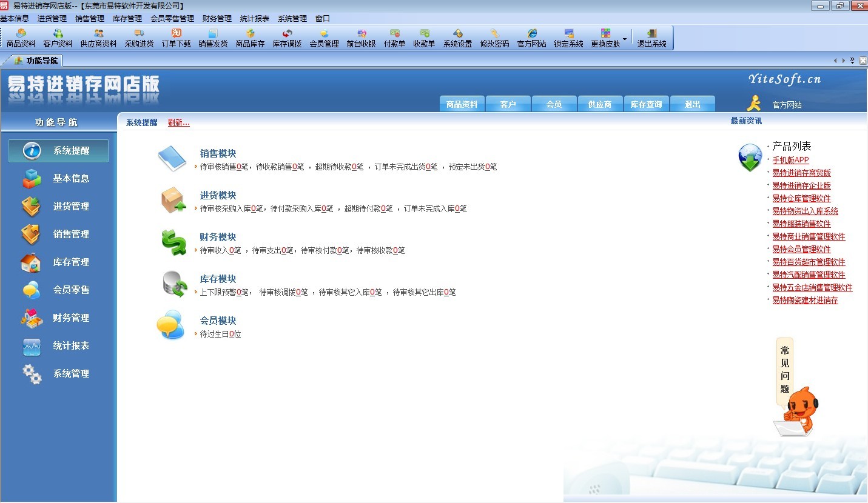Image resolution: width=868 pixels, height=503 pixels.
Task: Click 商品资料 header tab button
Action: click(462, 104)
